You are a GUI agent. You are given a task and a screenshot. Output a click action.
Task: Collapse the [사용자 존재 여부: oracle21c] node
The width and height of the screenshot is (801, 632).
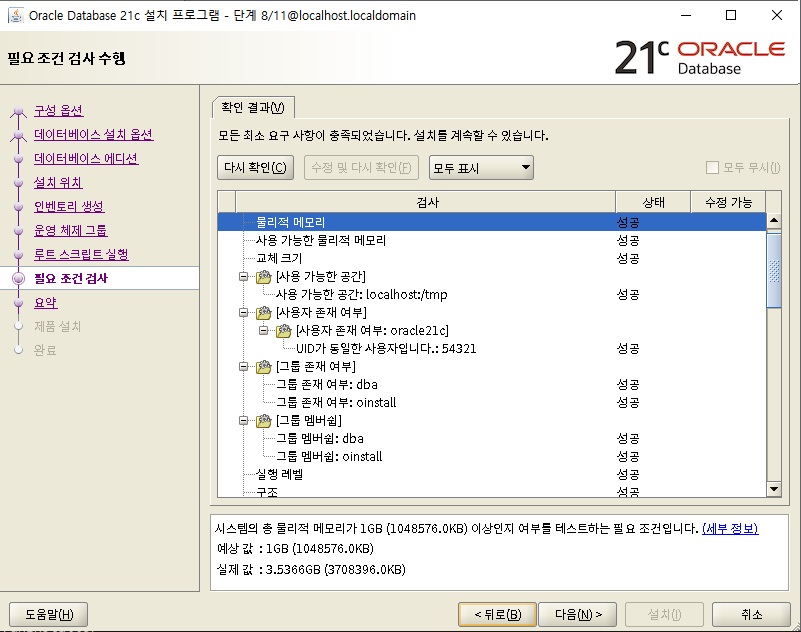tap(264, 331)
